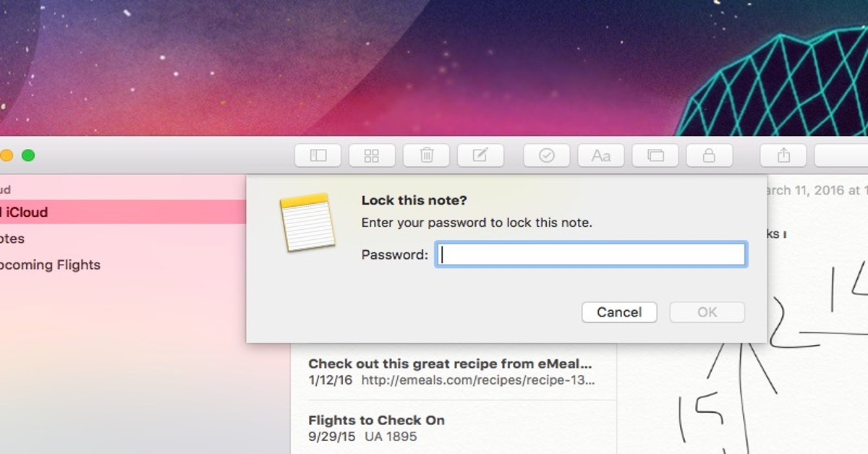Cancel the lock note dialog
The image size is (868, 454).
(x=619, y=312)
